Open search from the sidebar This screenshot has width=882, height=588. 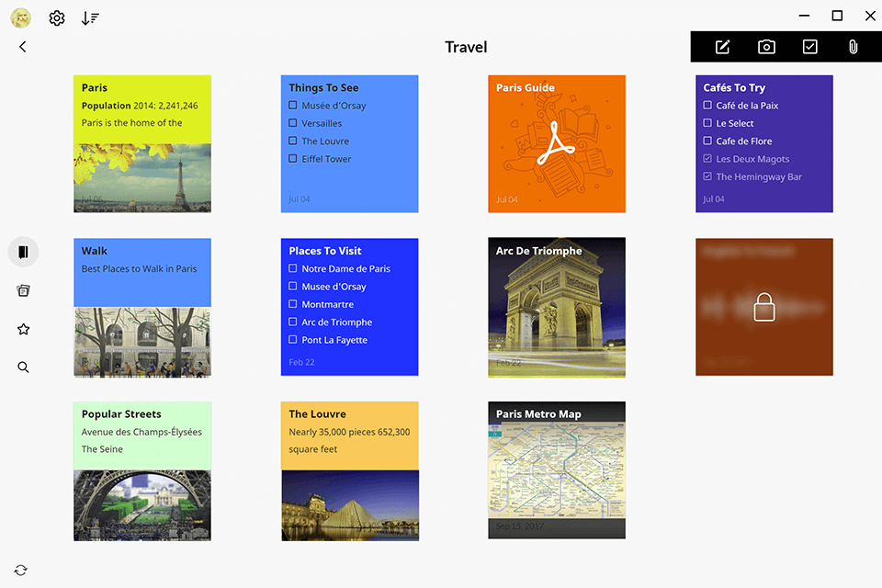coord(23,367)
